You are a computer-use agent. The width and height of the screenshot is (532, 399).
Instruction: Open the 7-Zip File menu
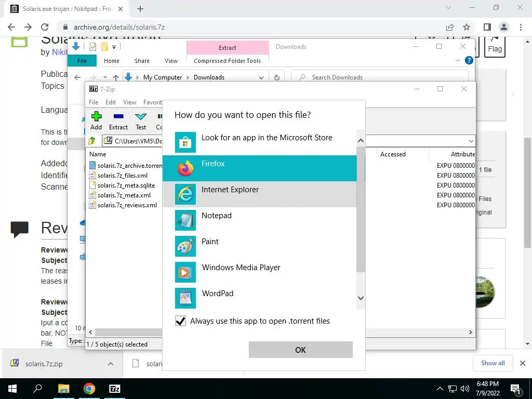tap(94, 102)
